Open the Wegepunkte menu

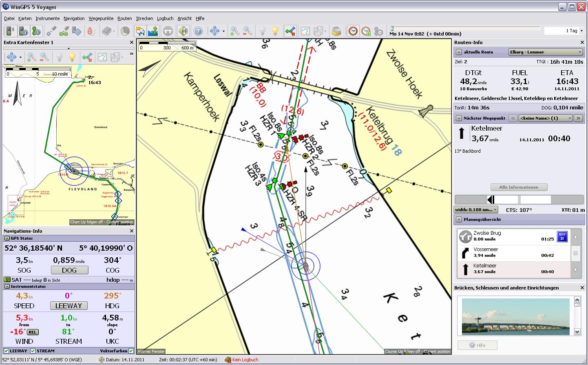point(101,18)
